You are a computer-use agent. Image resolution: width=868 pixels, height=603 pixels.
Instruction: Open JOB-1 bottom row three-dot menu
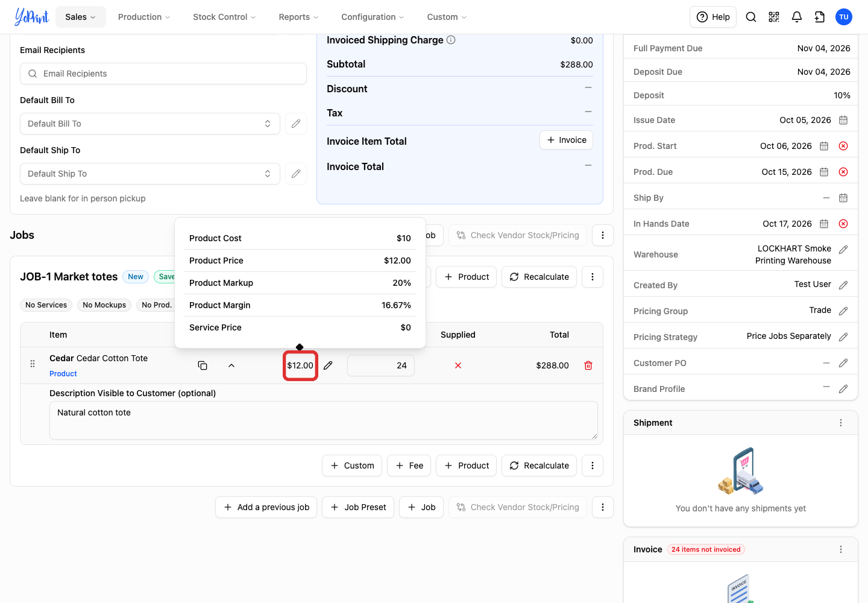[593, 466]
